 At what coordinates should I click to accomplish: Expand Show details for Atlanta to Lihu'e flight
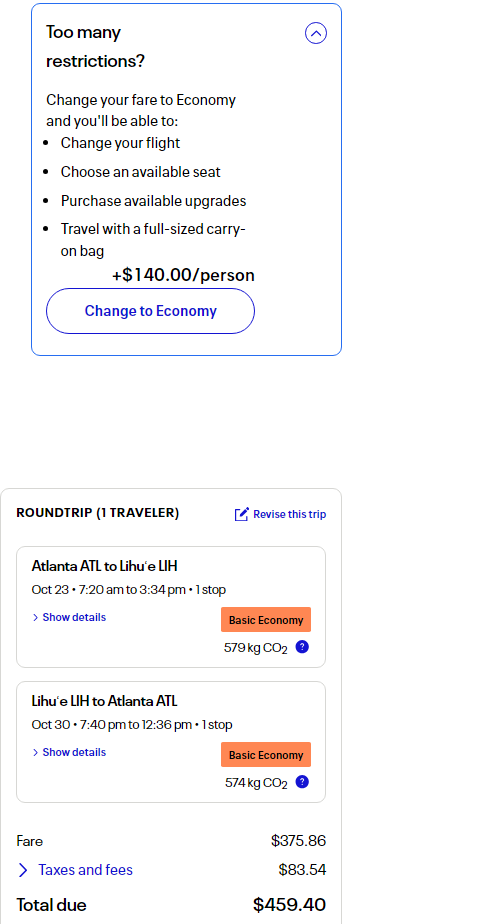pyautogui.click(x=69, y=618)
